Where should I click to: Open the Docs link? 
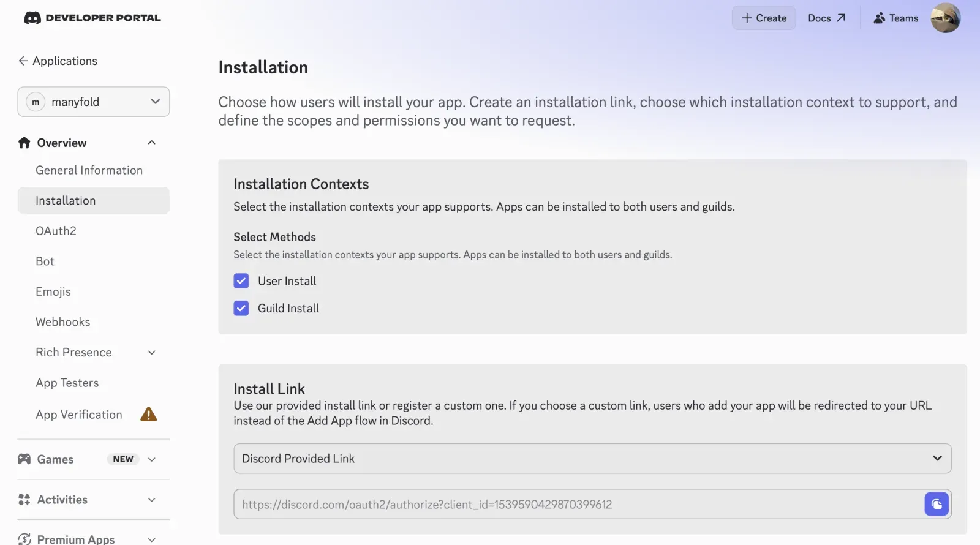point(826,18)
